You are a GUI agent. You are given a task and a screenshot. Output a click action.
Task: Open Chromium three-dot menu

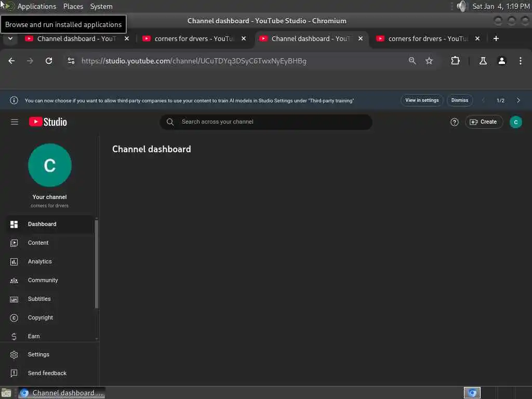click(x=521, y=61)
